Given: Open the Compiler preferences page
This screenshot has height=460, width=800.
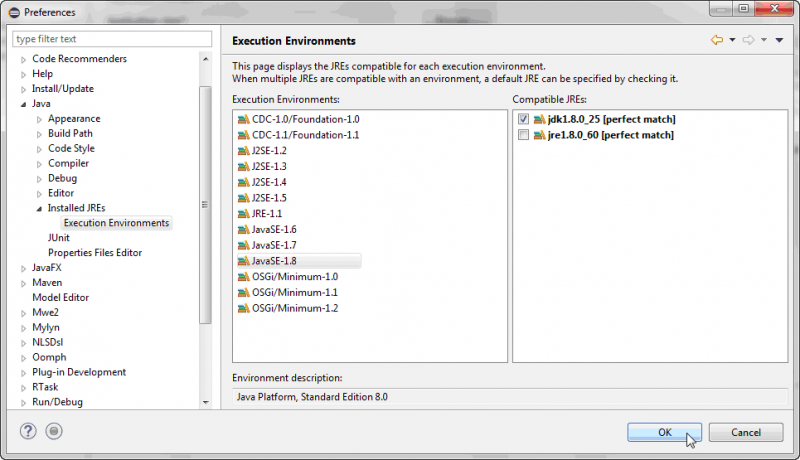Looking at the screenshot, I should click(68, 163).
